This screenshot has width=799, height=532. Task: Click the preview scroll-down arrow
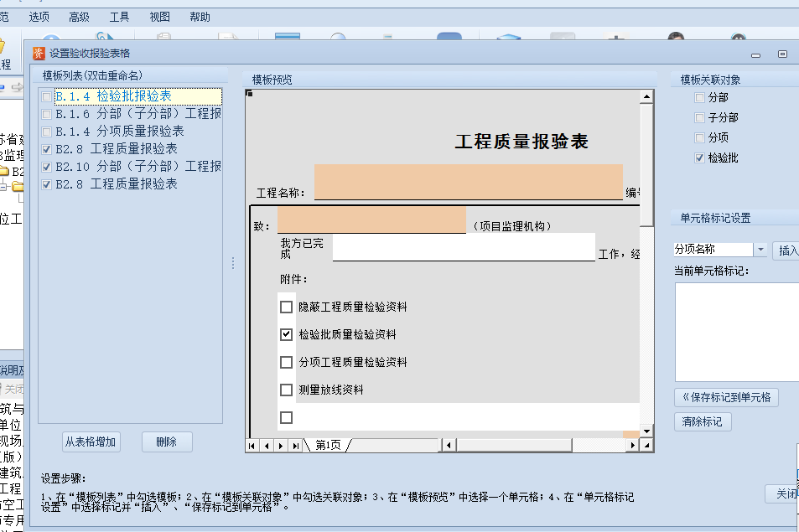[x=646, y=431]
